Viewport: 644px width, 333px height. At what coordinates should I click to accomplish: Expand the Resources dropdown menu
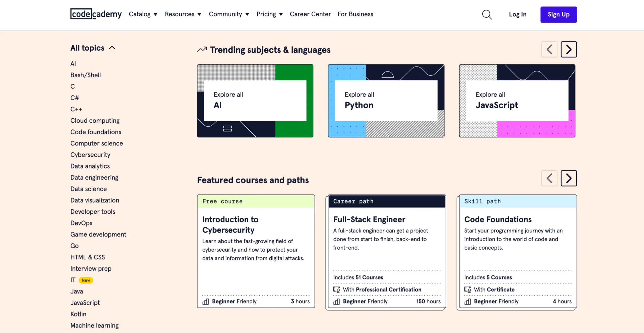click(x=183, y=14)
